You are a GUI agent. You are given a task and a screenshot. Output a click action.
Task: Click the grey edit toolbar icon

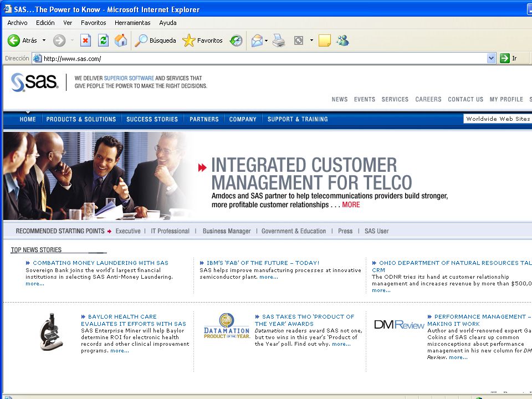(299, 40)
